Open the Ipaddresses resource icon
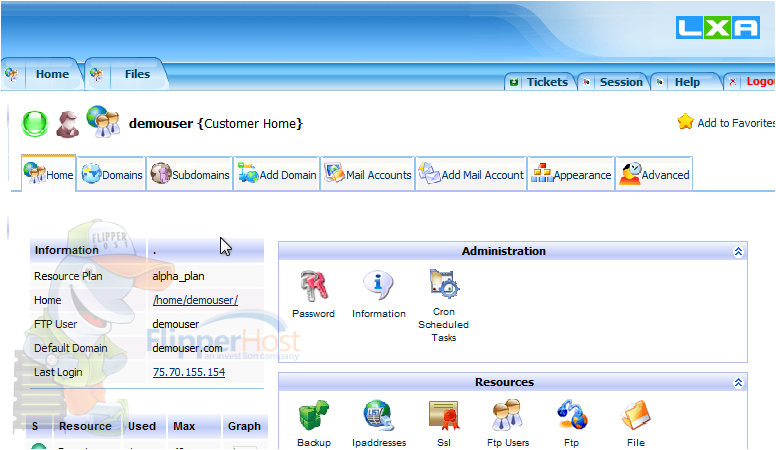The width and height of the screenshot is (776, 450). click(x=379, y=415)
